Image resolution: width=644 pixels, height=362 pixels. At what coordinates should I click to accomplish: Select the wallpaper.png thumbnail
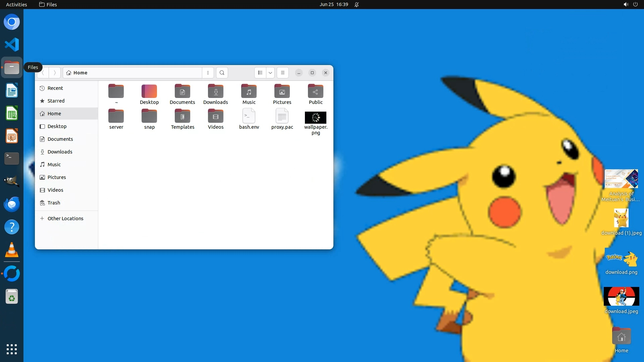315,118
